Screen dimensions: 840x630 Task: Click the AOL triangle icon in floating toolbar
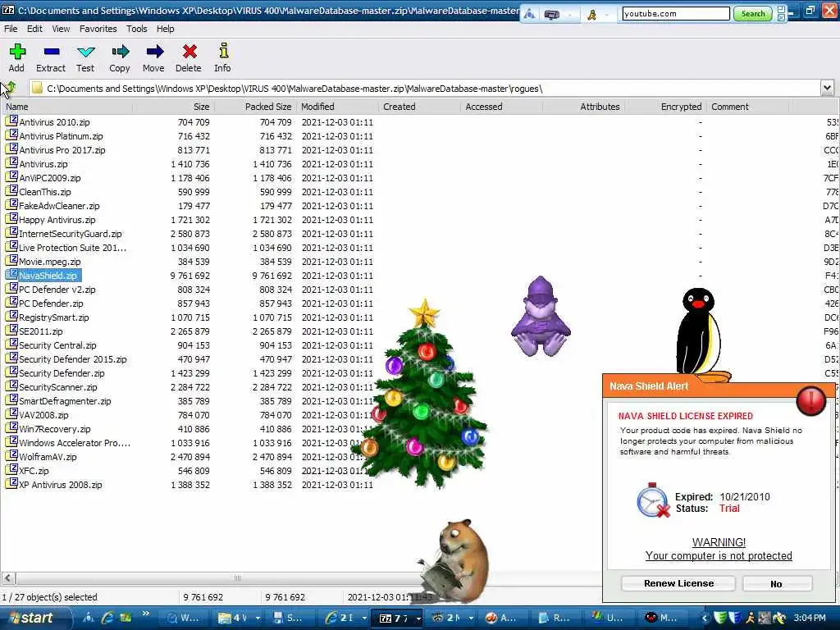[529, 14]
